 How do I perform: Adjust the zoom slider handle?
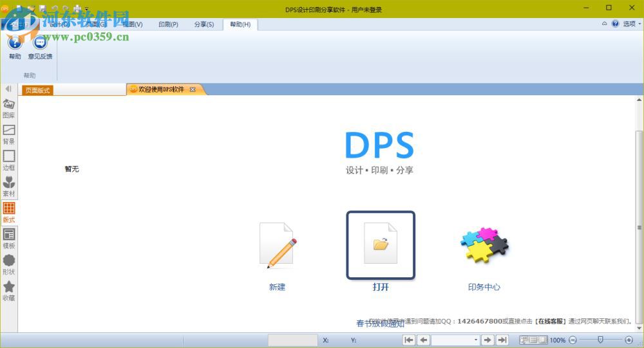(x=600, y=340)
